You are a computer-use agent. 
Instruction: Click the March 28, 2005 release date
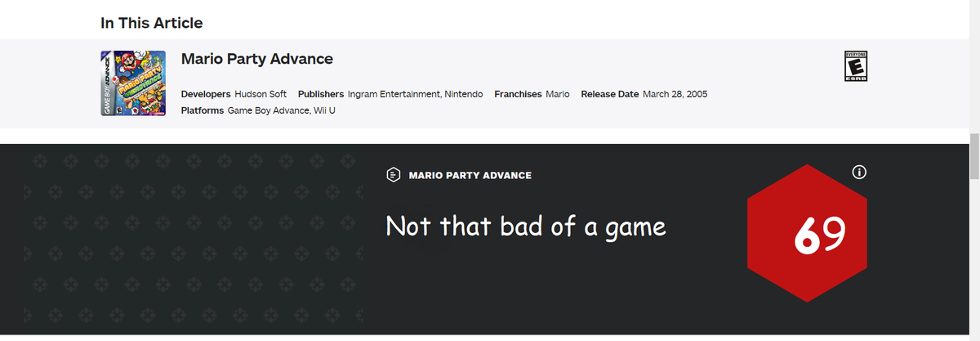[x=675, y=94]
